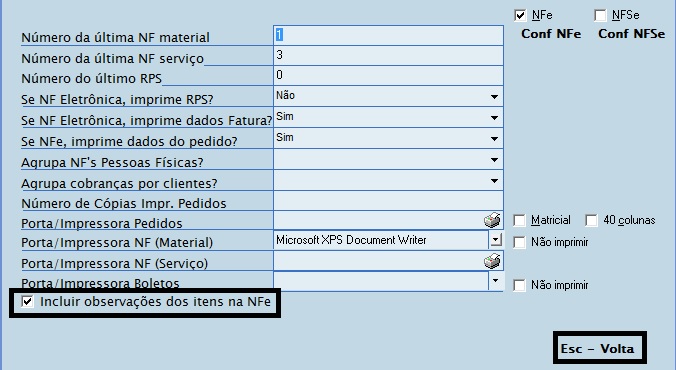Click the Número da última NF material field
676x370 pixels.
point(388,35)
